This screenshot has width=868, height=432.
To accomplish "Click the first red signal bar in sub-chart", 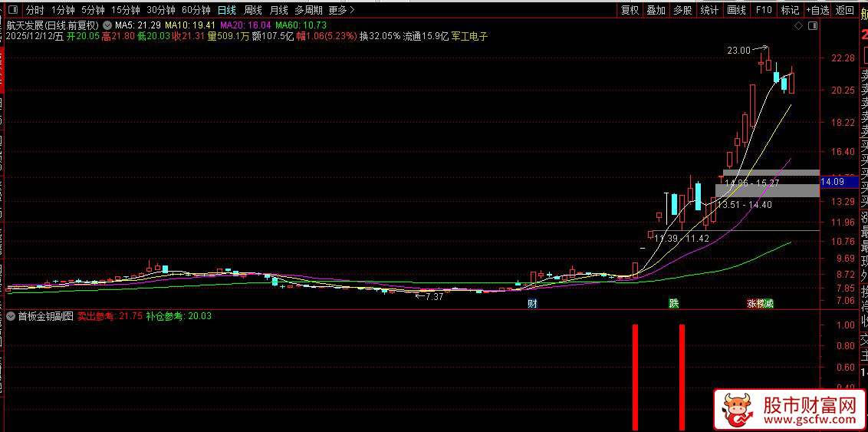I will [635, 378].
